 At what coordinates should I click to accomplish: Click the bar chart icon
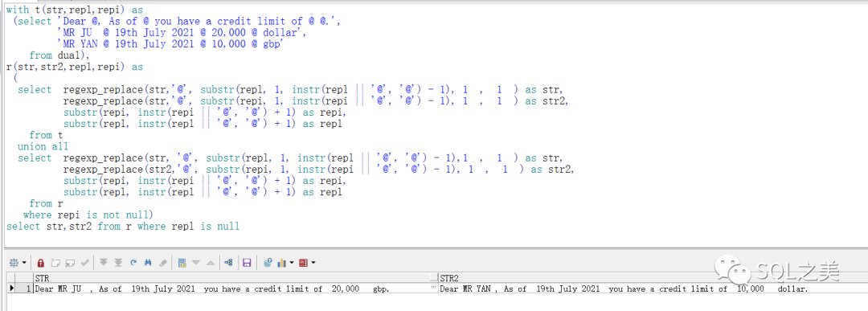(x=282, y=263)
